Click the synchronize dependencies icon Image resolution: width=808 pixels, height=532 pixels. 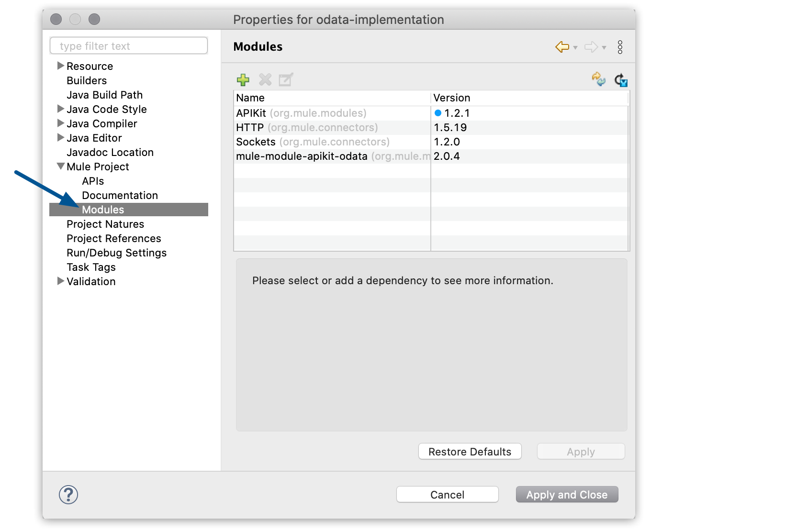599,79
